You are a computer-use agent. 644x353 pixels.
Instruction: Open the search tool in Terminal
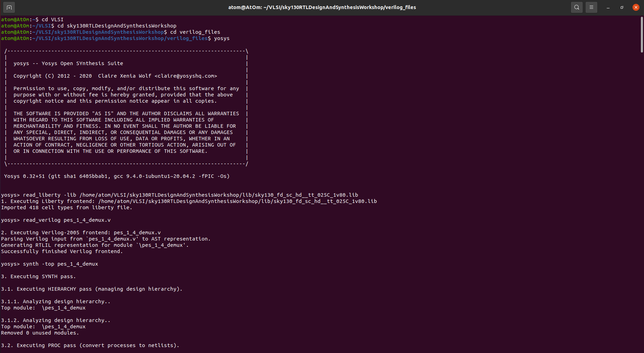(576, 7)
